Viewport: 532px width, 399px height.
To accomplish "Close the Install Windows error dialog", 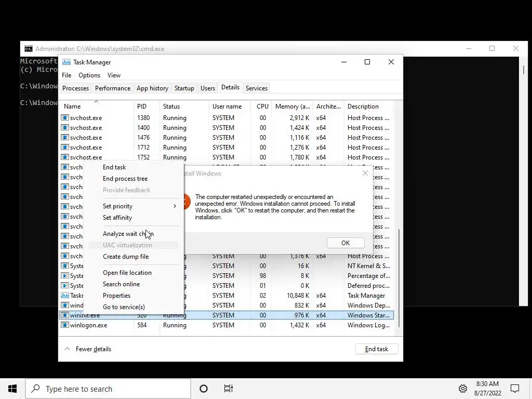I will pyautogui.click(x=365, y=174).
